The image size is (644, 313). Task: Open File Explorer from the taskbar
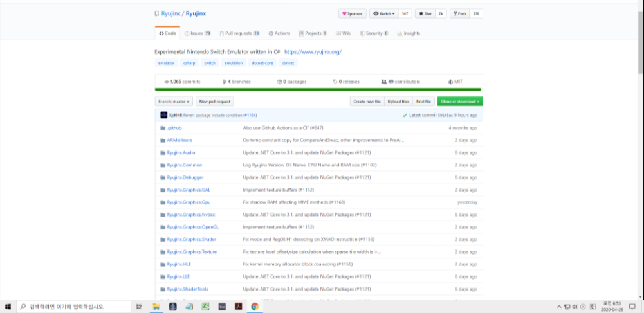(x=156, y=307)
